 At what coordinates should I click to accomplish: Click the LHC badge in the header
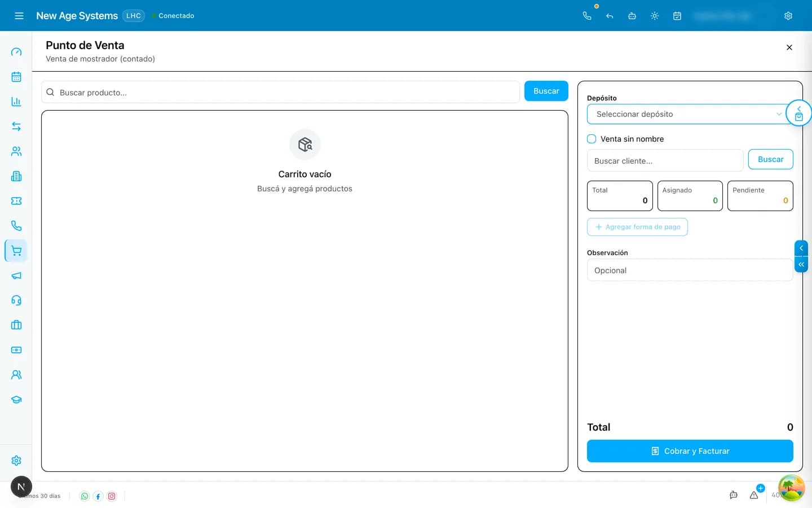tap(134, 16)
